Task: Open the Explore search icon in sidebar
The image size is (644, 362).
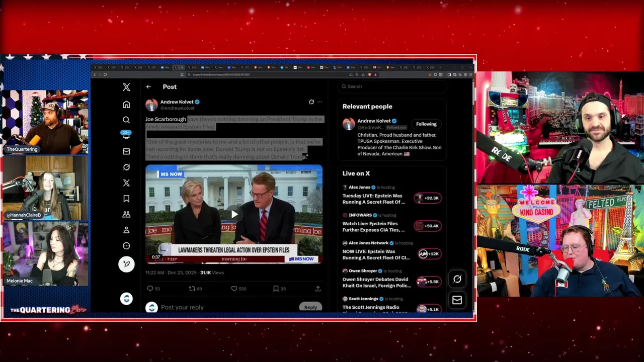Action: point(126,120)
